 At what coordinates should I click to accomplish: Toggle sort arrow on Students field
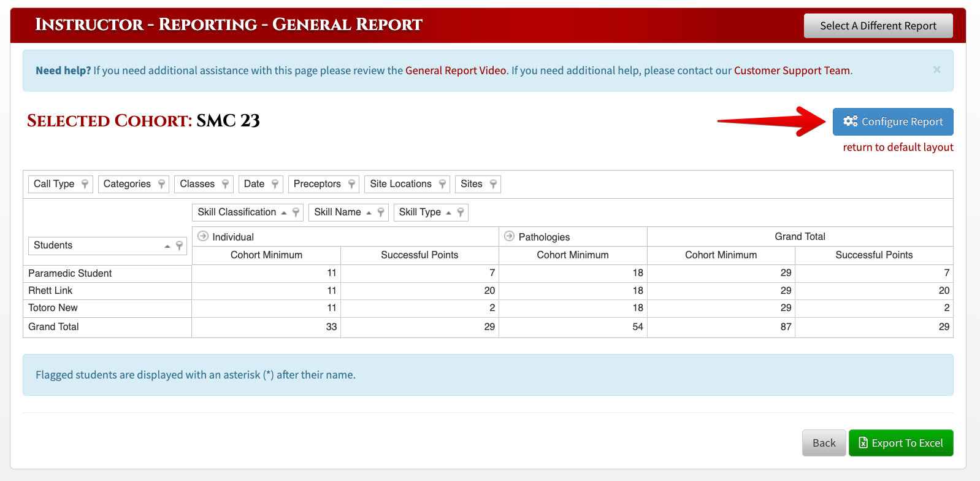[x=167, y=246]
